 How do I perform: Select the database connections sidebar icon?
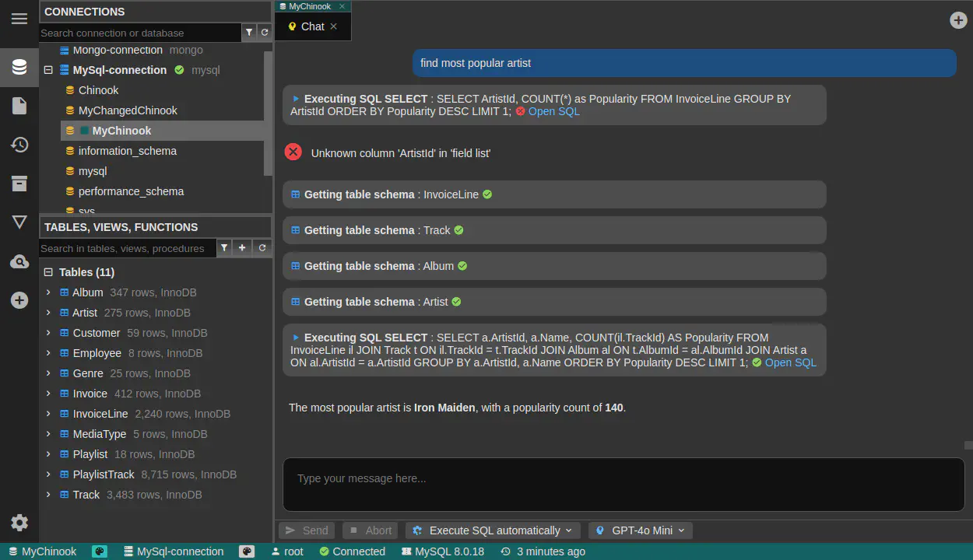tap(19, 67)
